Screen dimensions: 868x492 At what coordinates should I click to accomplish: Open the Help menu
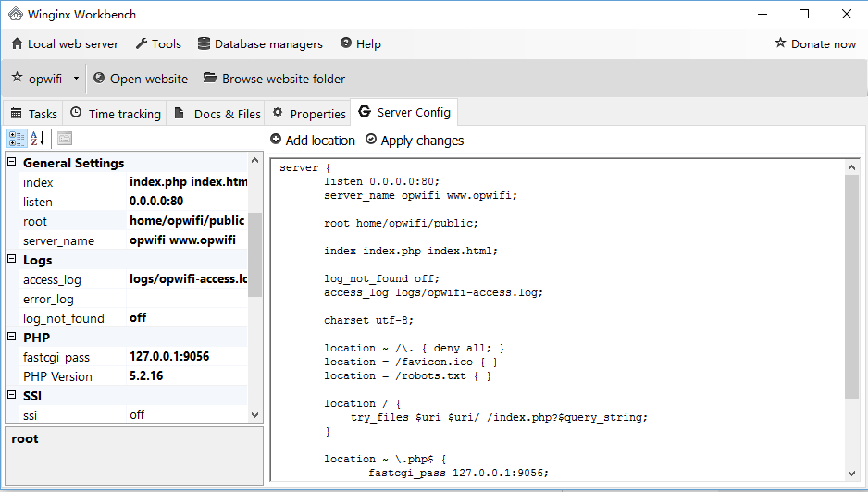pos(360,43)
